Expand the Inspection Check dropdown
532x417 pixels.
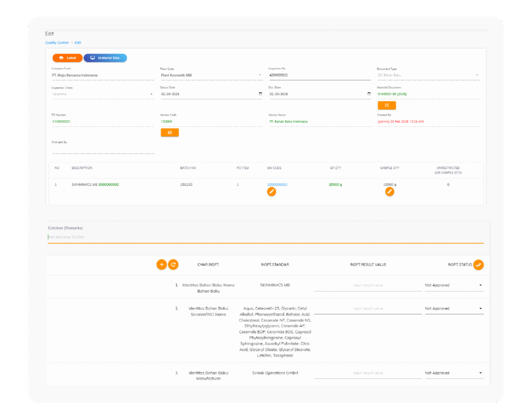pyautogui.click(x=152, y=94)
